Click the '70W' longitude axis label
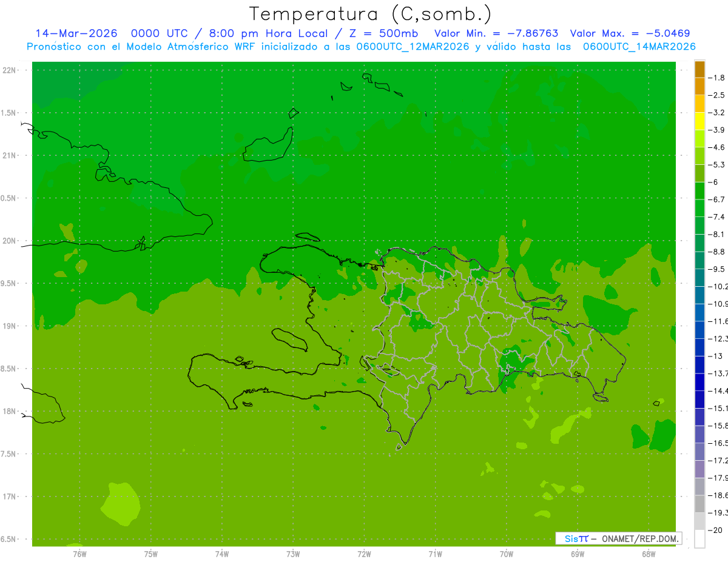Viewport: 728px width, 562px height. (x=507, y=554)
